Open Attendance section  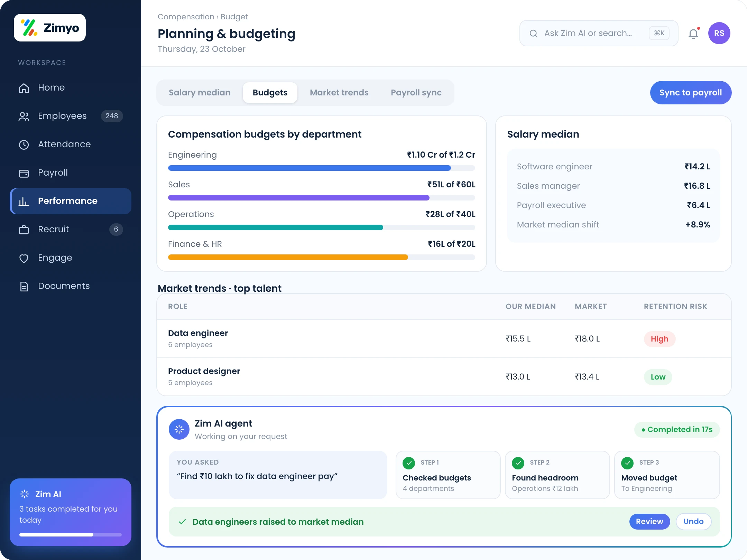coord(71,144)
